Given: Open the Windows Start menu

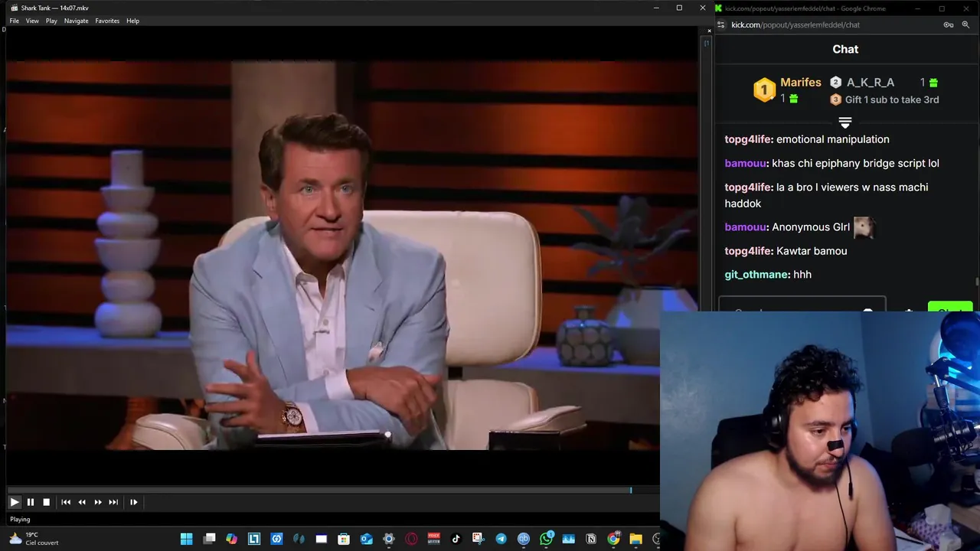Looking at the screenshot, I should pyautogui.click(x=186, y=539).
